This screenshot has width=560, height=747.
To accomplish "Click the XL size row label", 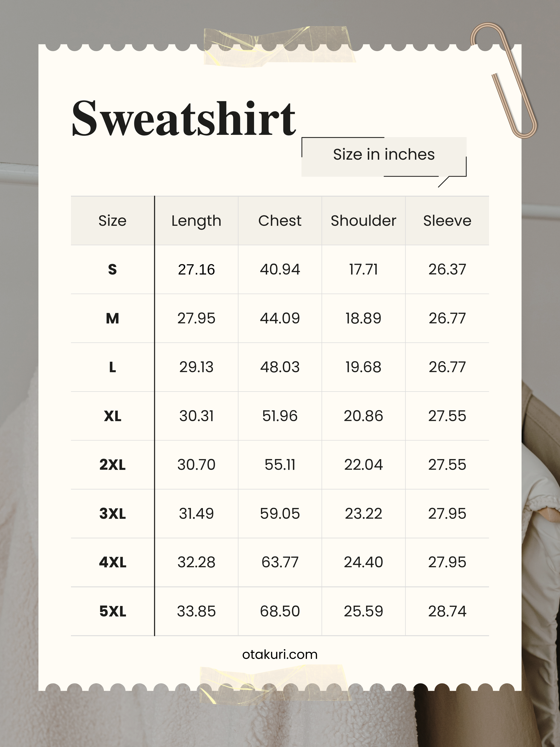I will click(112, 416).
